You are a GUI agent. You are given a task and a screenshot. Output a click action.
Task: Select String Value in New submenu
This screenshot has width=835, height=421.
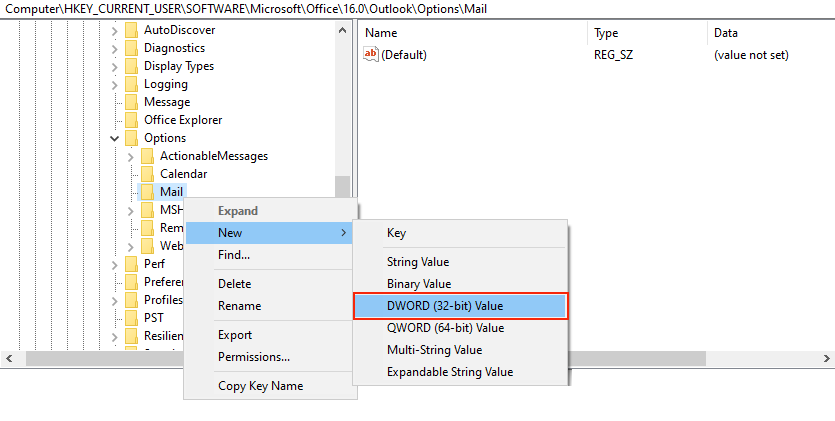point(418,262)
